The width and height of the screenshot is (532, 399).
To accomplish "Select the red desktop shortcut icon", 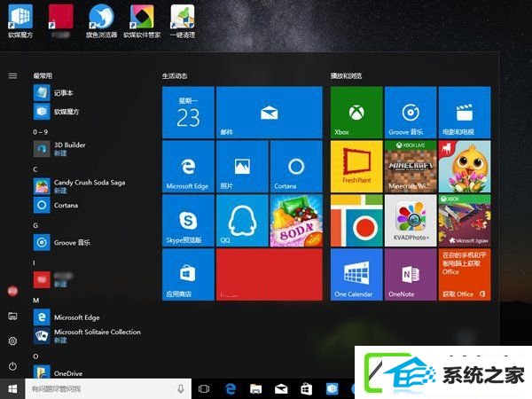I will coord(60,21).
